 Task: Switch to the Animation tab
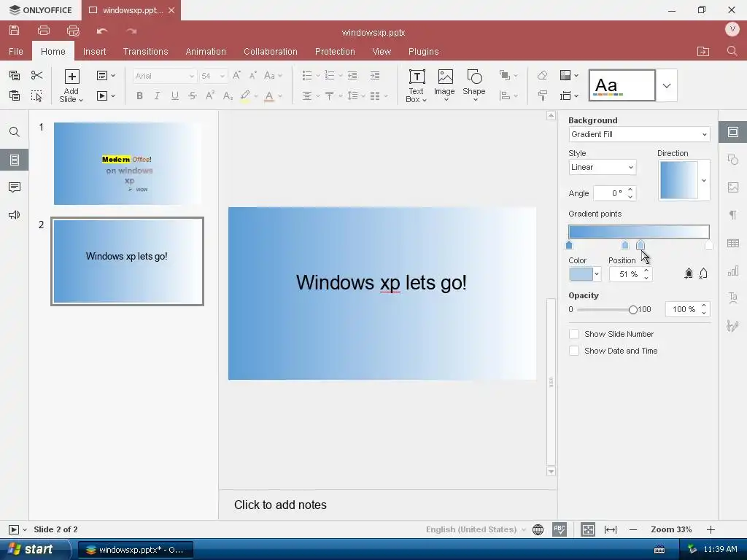click(x=206, y=52)
